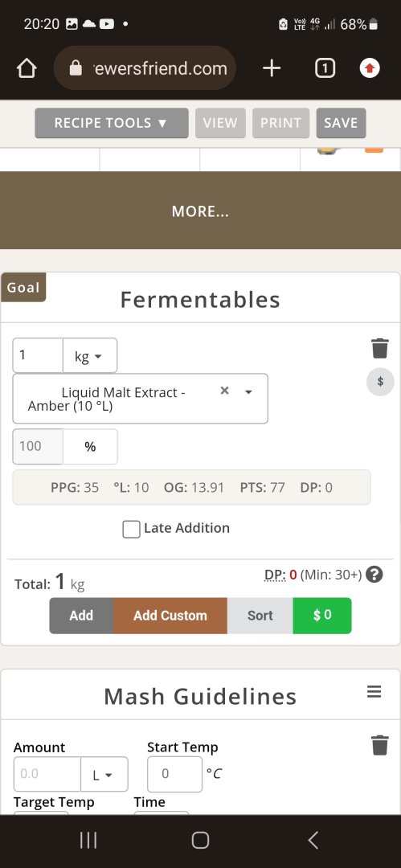
Task: Open the Mash Guidelines hamburger menu
Action: click(374, 691)
